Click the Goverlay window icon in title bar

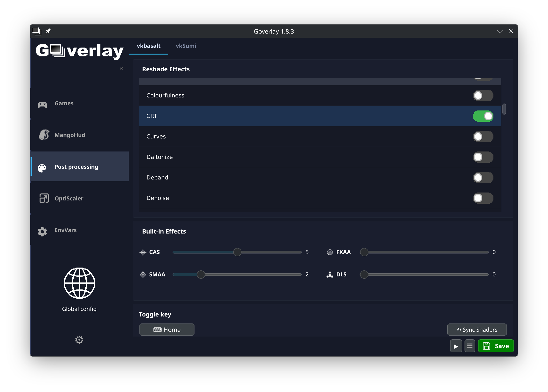click(37, 31)
